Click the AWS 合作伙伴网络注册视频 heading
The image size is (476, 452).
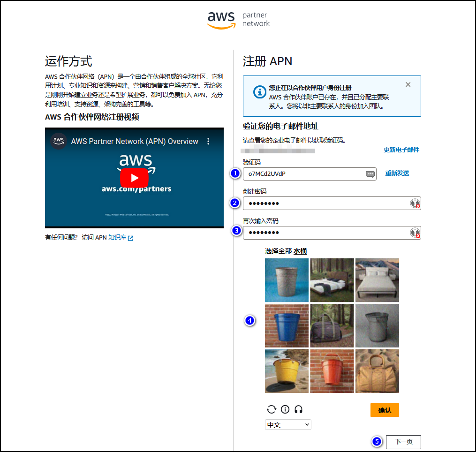pyautogui.click(x=92, y=117)
